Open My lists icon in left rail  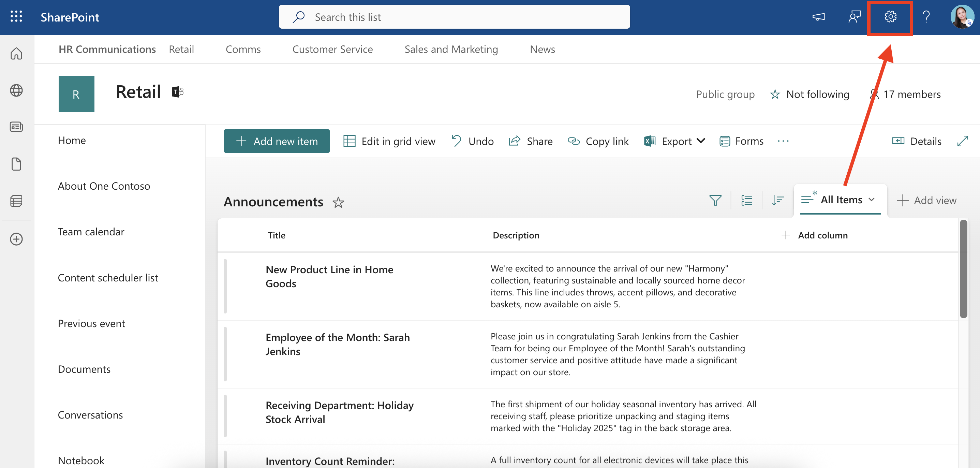16,201
